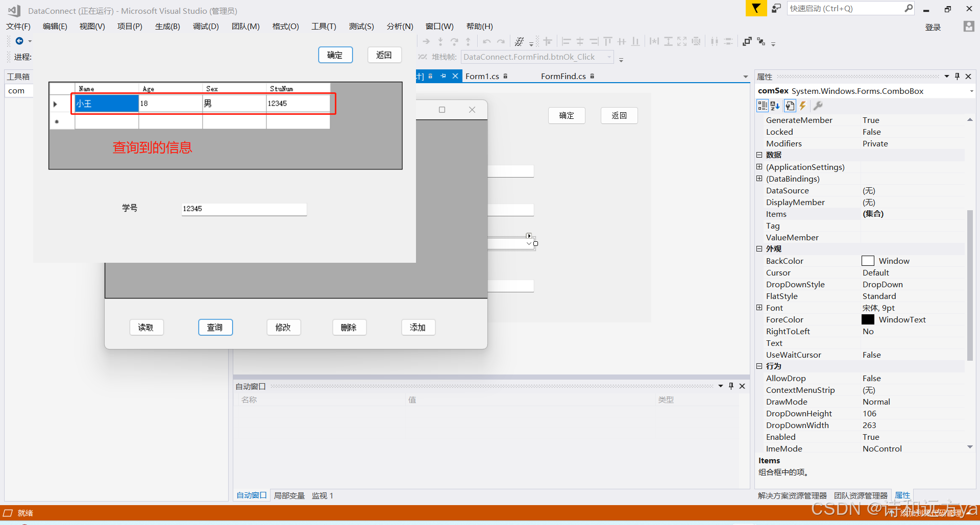The width and height of the screenshot is (980, 525).
Task: Click the Align Centers layout icon
Action: pyautogui.click(x=580, y=41)
